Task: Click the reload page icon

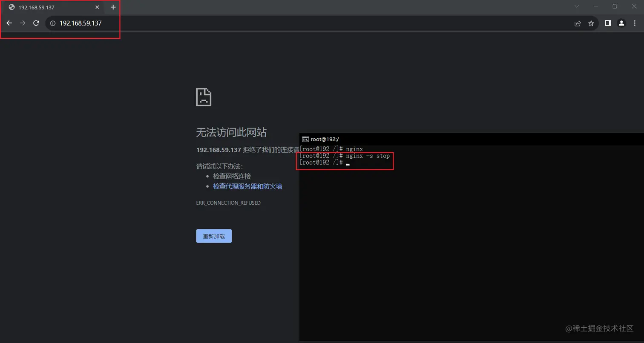Action: click(x=36, y=23)
